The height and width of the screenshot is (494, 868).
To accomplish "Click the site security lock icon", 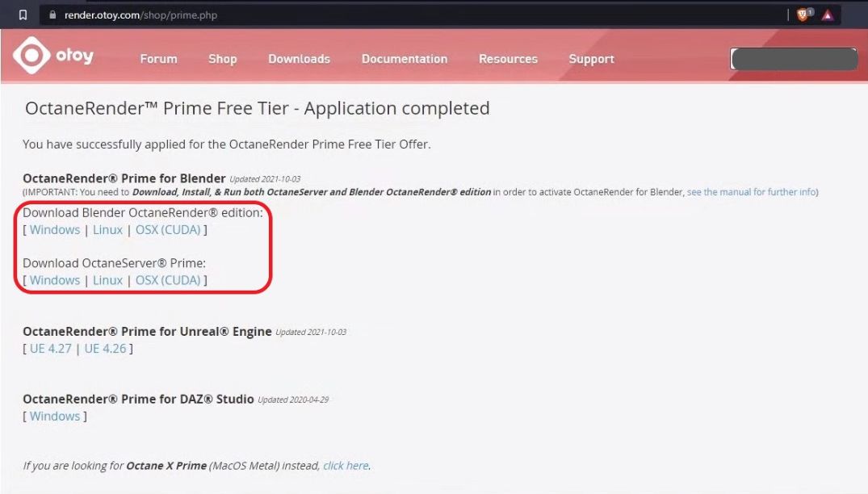I will click(52, 15).
